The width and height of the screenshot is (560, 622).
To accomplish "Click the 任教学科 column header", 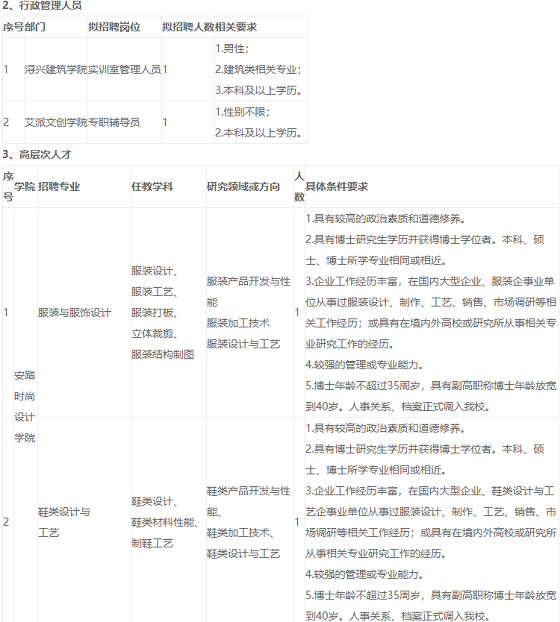I will 152,186.
